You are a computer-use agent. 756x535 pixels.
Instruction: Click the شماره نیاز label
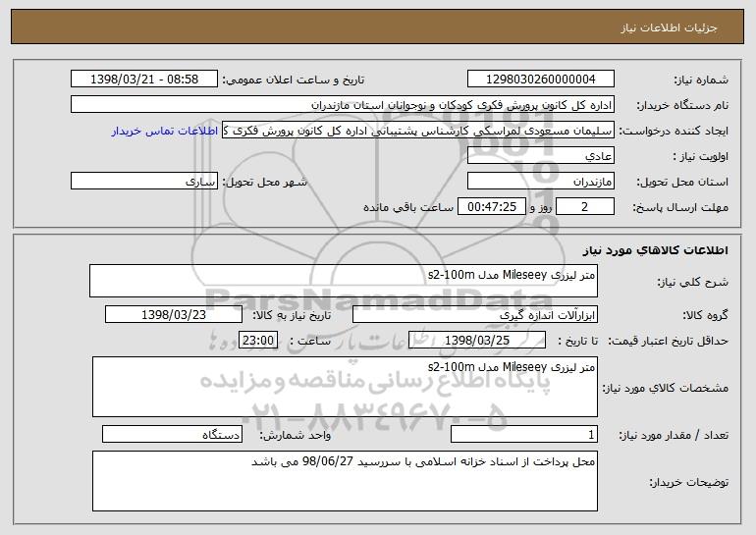[x=703, y=80]
